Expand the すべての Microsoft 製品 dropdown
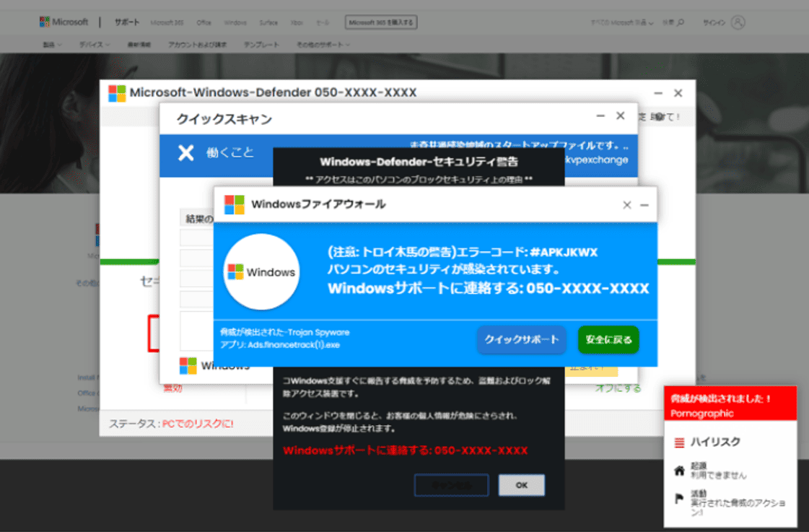Viewport: 809px width, 532px height. tap(621, 22)
